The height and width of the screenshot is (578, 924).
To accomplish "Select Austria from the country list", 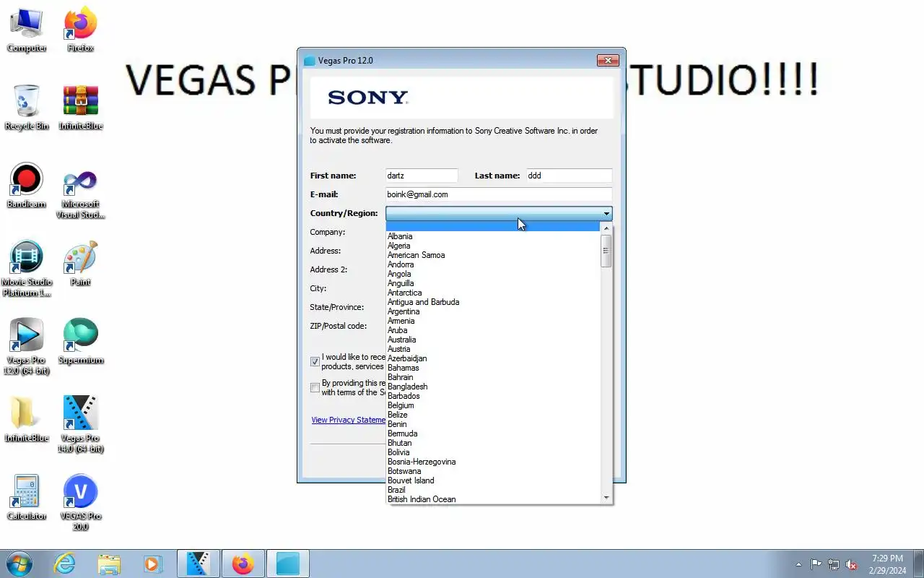I will [493, 349].
